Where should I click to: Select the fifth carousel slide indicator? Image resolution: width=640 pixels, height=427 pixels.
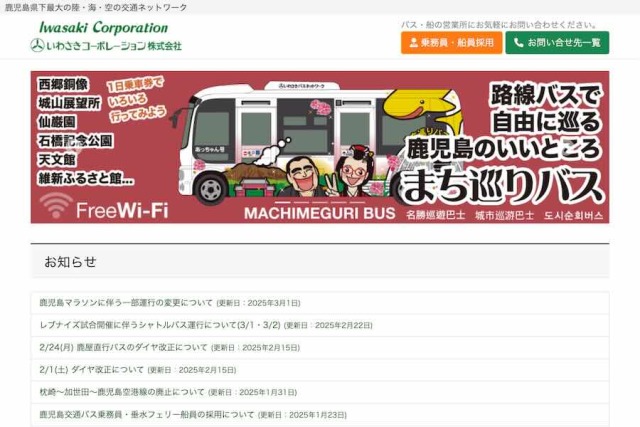358,202
